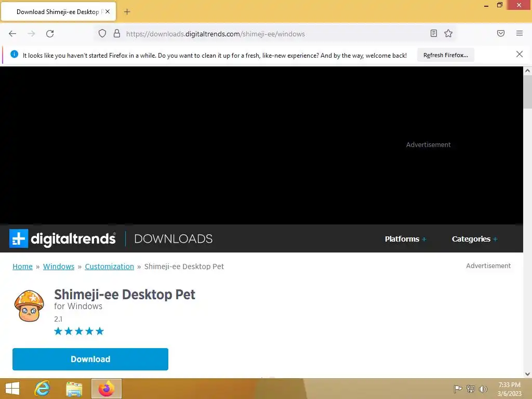Screen dimensions: 532x399
Task: Open the volume speaker icon in tray
Action: pos(483,389)
